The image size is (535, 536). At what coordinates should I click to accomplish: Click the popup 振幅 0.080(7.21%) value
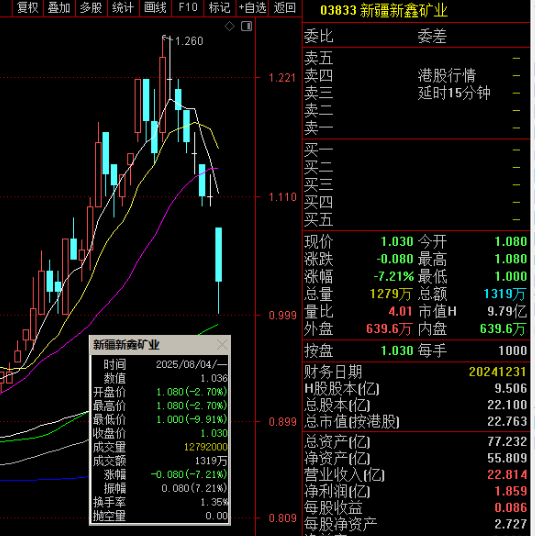tap(194, 488)
